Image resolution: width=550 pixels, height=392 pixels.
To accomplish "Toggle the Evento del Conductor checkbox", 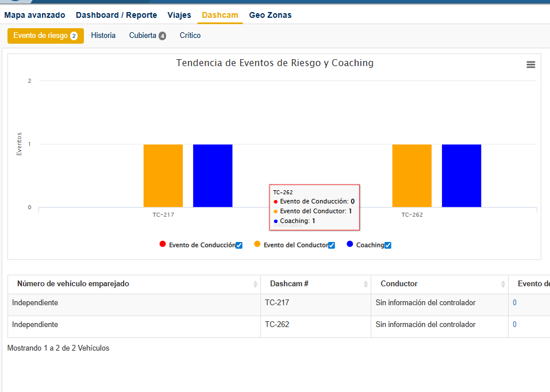I will click(x=332, y=245).
